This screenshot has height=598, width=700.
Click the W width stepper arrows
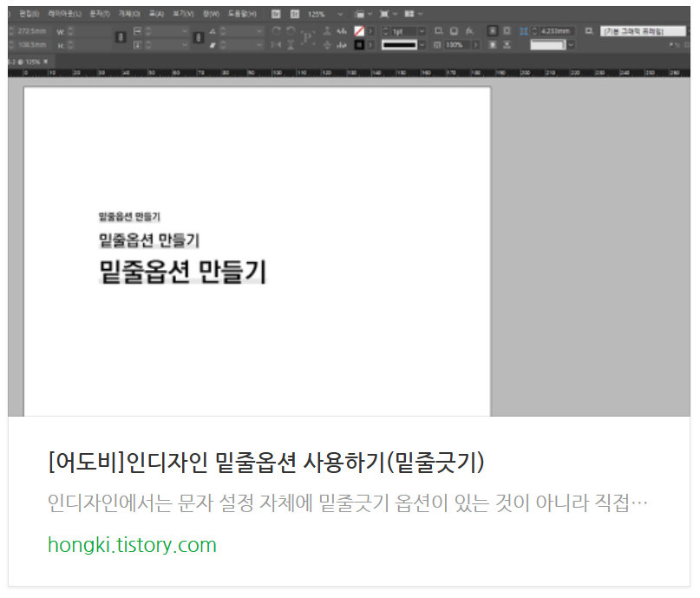coord(70,31)
